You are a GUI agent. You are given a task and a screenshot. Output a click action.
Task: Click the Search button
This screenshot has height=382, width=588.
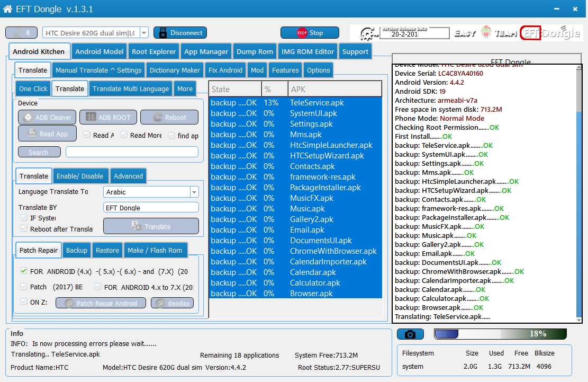pyautogui.click(x=39, y=152)
